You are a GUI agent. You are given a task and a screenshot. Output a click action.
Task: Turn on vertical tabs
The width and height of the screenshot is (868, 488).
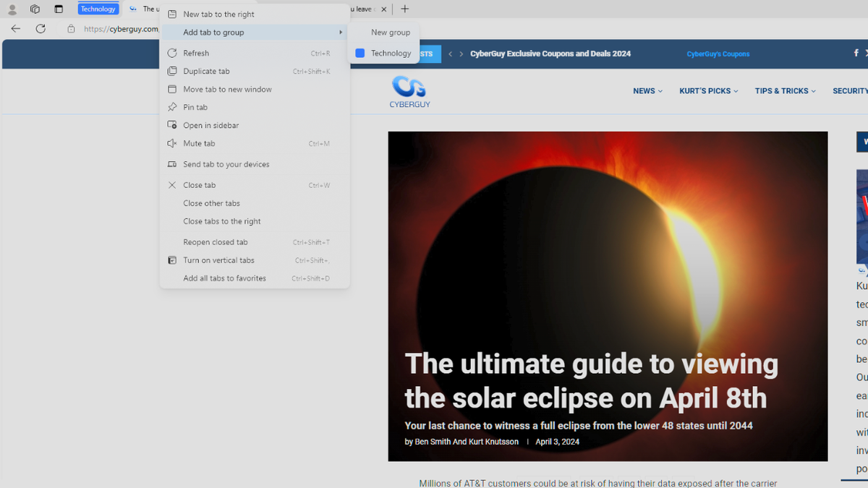[x=218, y=260]
